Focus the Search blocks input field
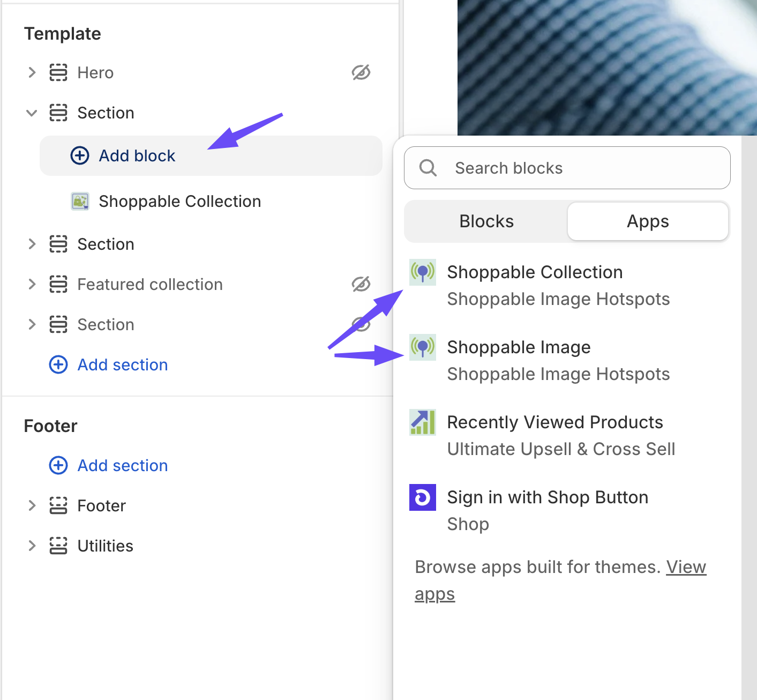This screenshot has width=757, height=700. click(567, 168)
